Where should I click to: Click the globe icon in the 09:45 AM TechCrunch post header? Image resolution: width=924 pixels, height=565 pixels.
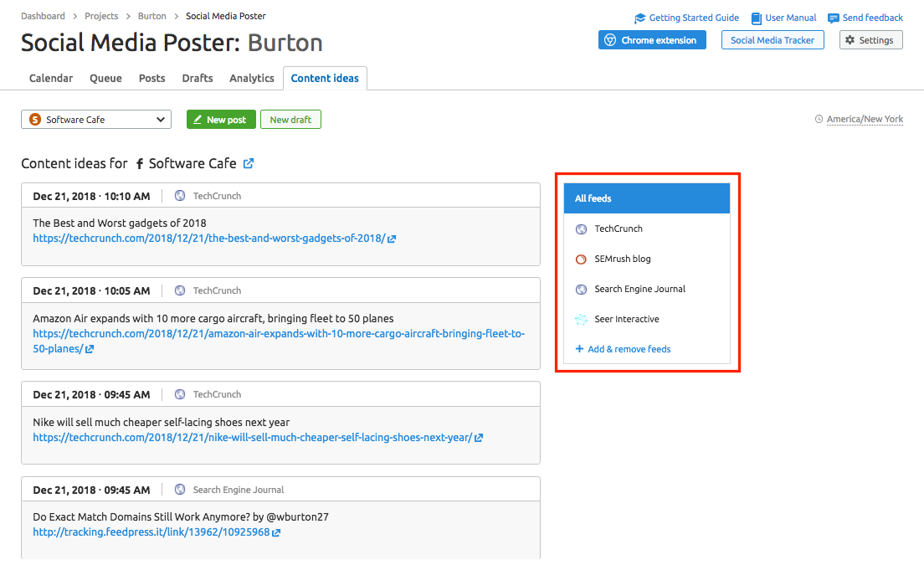(x=180, y=394)
